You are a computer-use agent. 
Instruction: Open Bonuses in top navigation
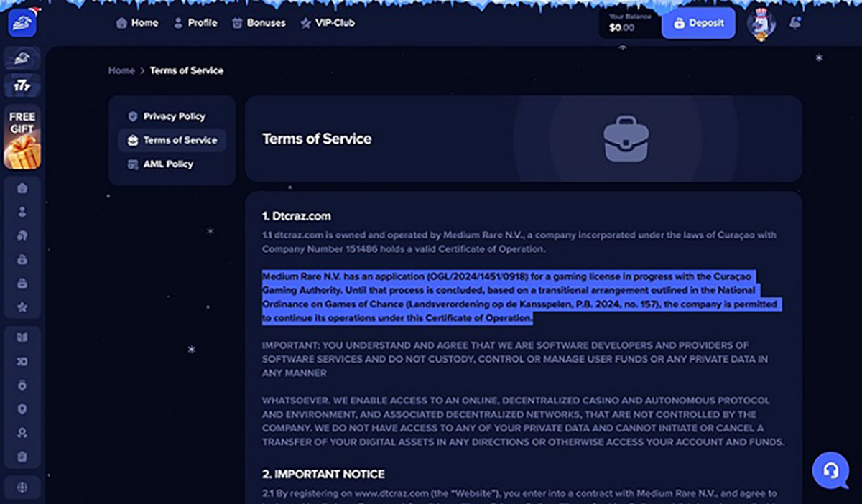point(259,23)
